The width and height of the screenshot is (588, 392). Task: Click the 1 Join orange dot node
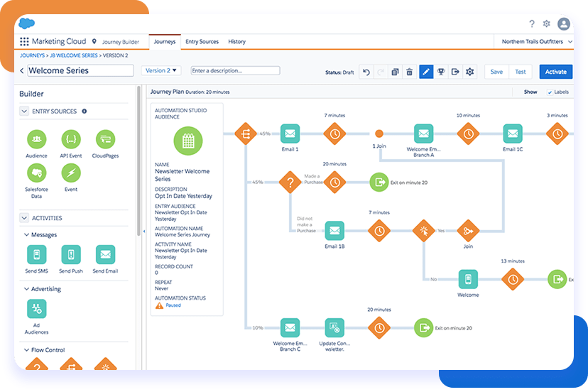tap(379, 134)
